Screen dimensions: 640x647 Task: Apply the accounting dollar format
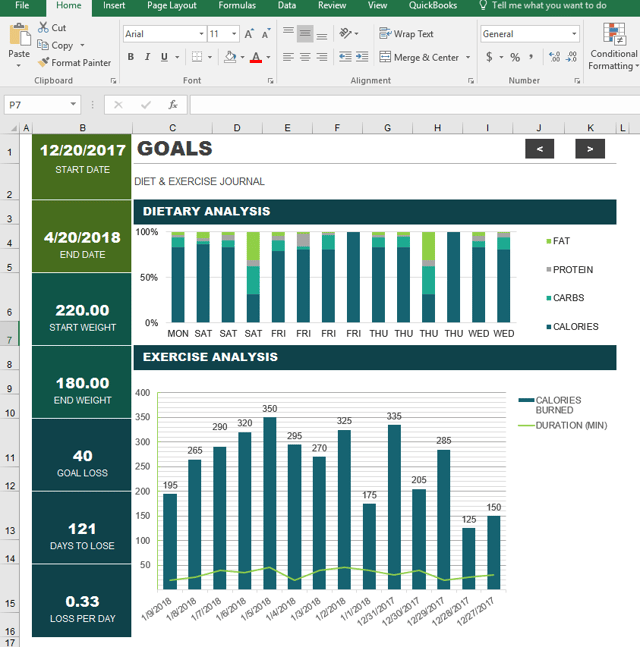coord(489,57)
